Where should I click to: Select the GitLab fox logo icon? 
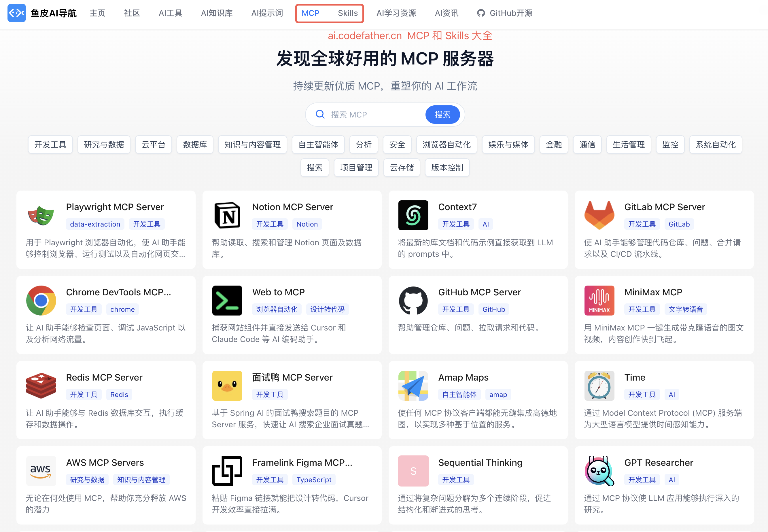(x=599, y=215)
